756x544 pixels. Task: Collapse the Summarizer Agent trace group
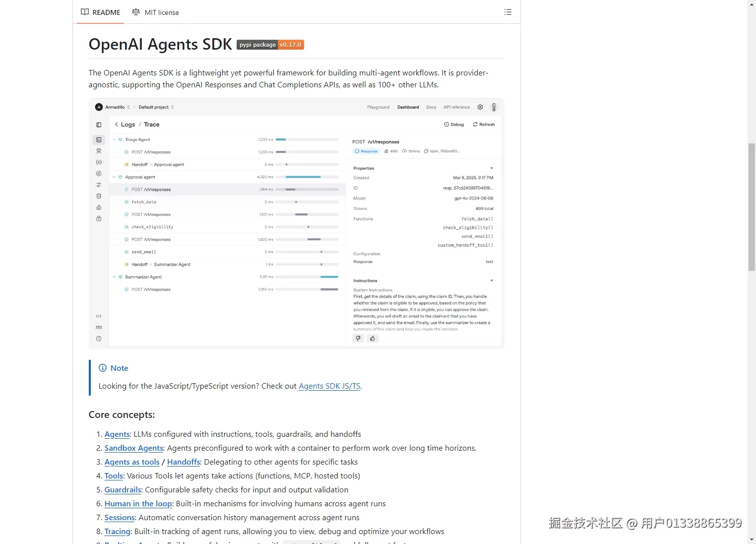pos(114,277)
